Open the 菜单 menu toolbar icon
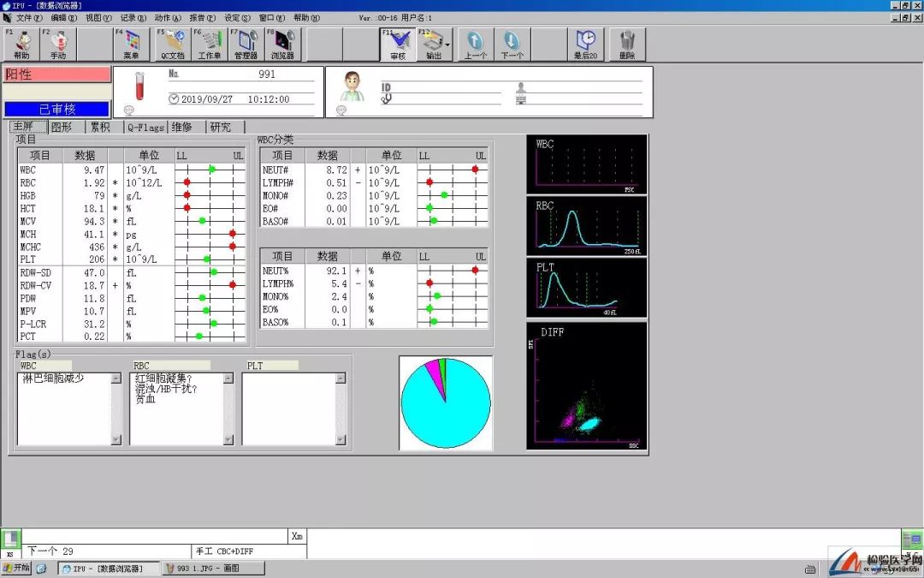Image resolution: width=924 pixels, height=578 pixels. point(131,45)
